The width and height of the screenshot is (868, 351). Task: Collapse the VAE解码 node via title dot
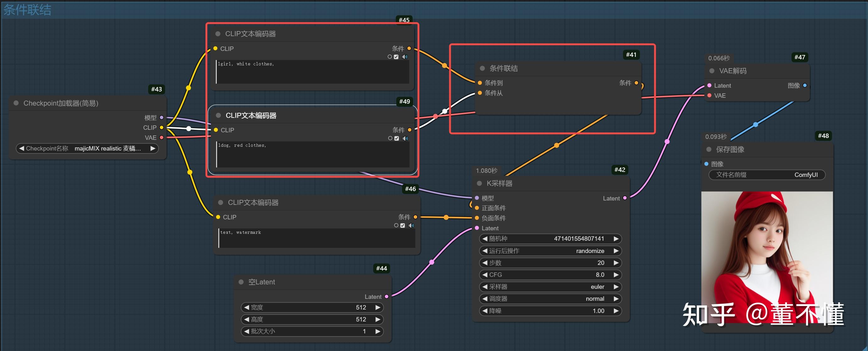tap(712, 71)
